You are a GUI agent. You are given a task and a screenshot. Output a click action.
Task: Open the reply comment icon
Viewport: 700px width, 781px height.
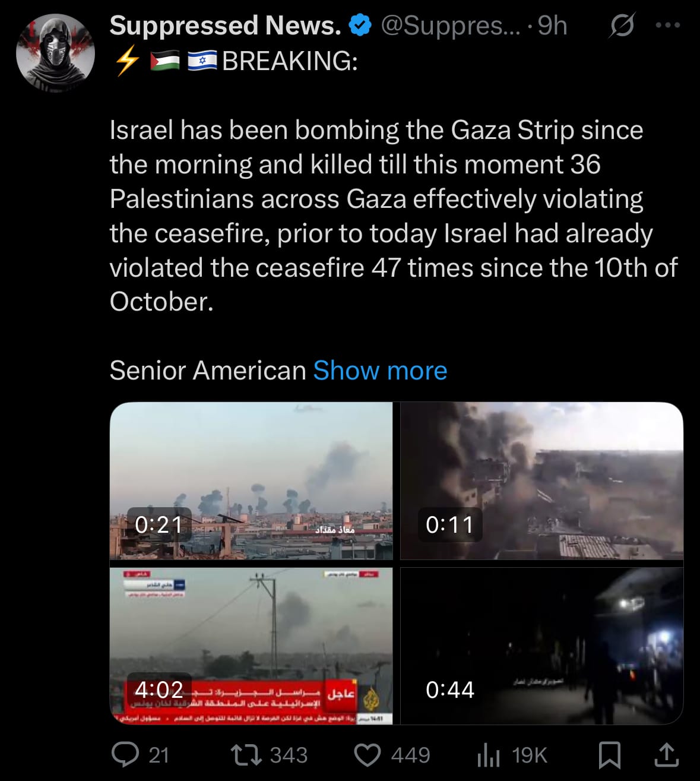click(x=125, y=754)
